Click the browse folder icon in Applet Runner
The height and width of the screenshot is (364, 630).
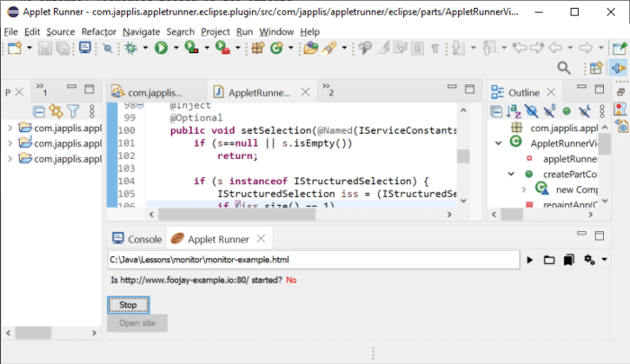tap(549, 260)
